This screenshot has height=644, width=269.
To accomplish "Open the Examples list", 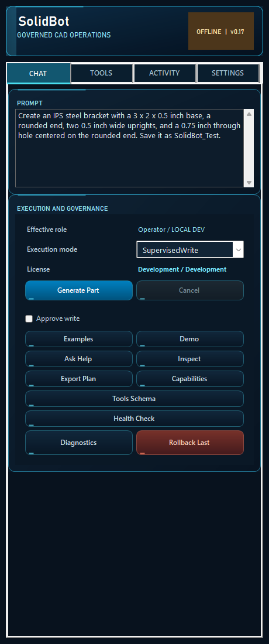I will tap(79, 339).
